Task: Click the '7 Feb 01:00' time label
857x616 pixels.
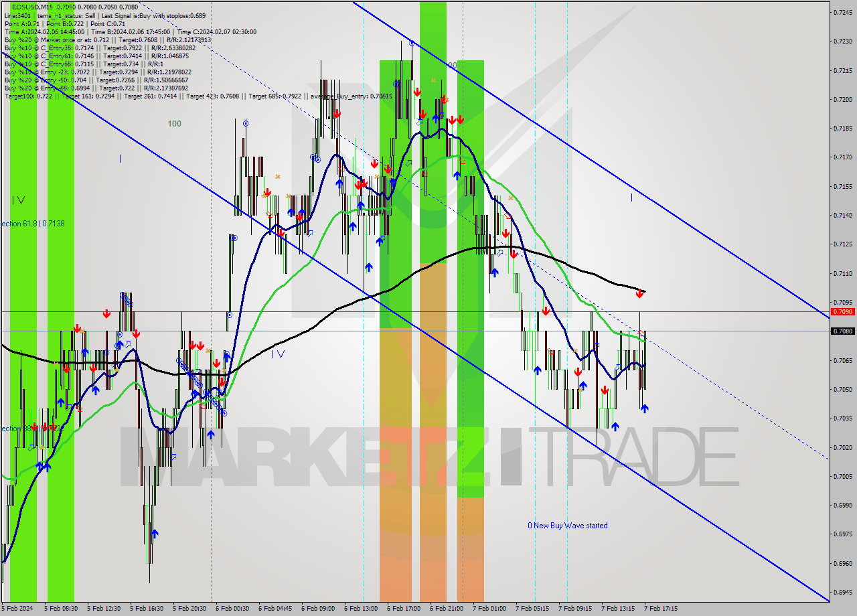Action: click(x=489, y=609)
